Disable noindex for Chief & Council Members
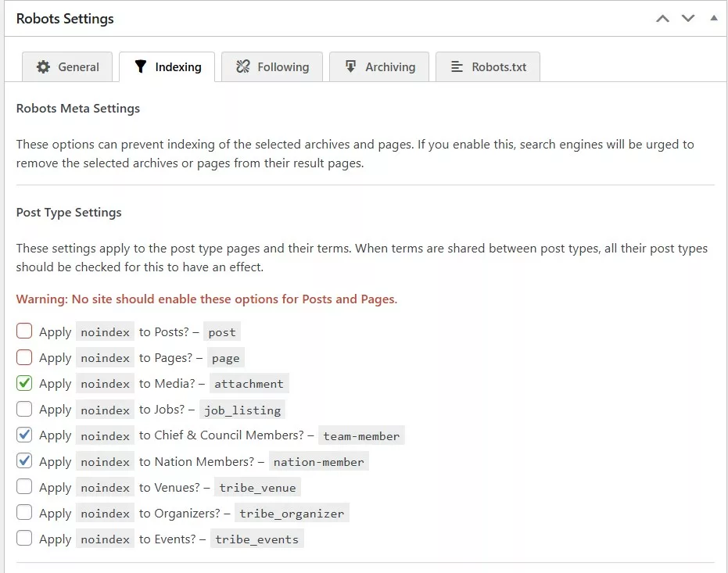The image size is (728, 573). 24,435
